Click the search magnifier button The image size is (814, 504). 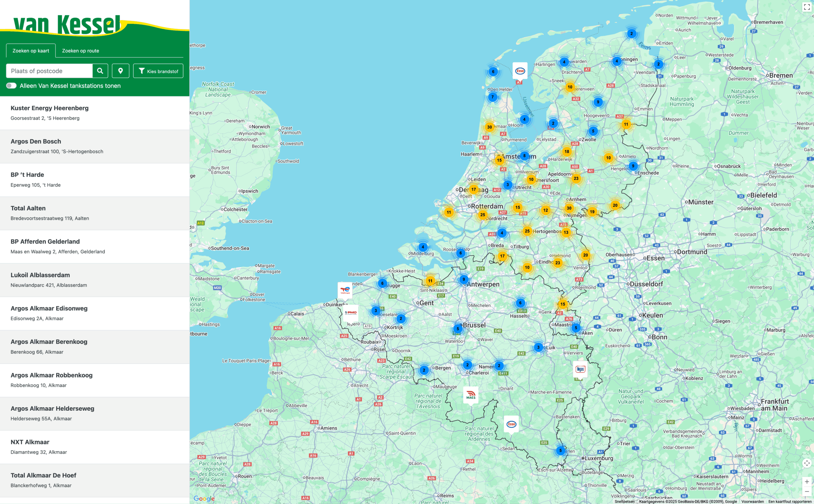coord(100,71)
